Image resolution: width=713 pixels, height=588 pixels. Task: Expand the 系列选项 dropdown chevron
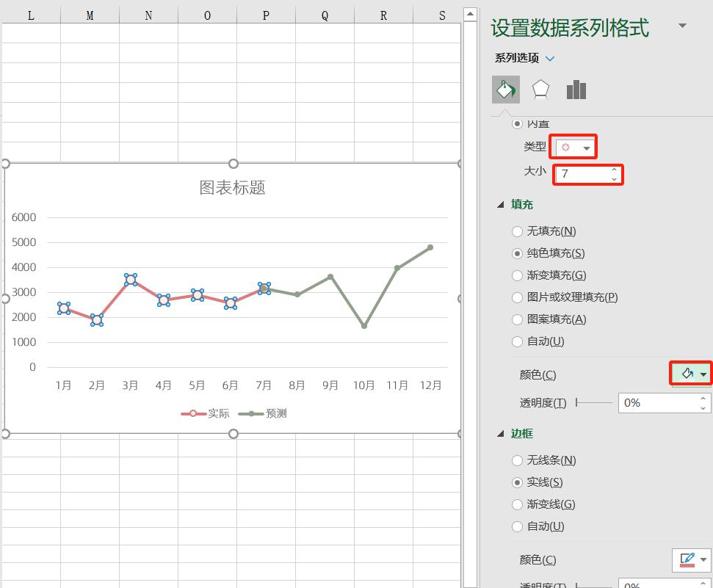coord(550,59)
